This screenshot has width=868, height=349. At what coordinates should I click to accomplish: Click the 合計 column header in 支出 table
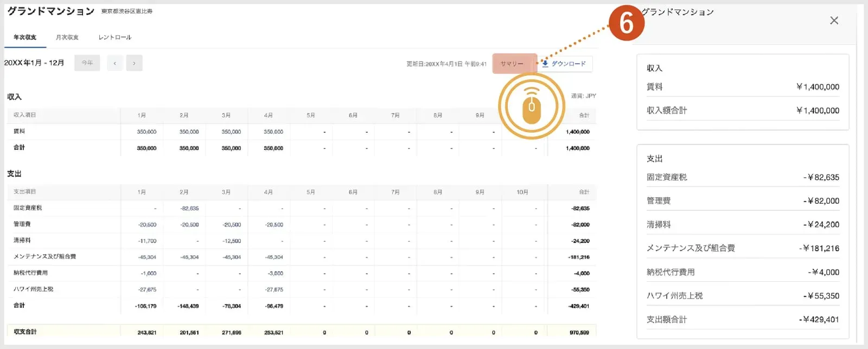tap(584, 192)
